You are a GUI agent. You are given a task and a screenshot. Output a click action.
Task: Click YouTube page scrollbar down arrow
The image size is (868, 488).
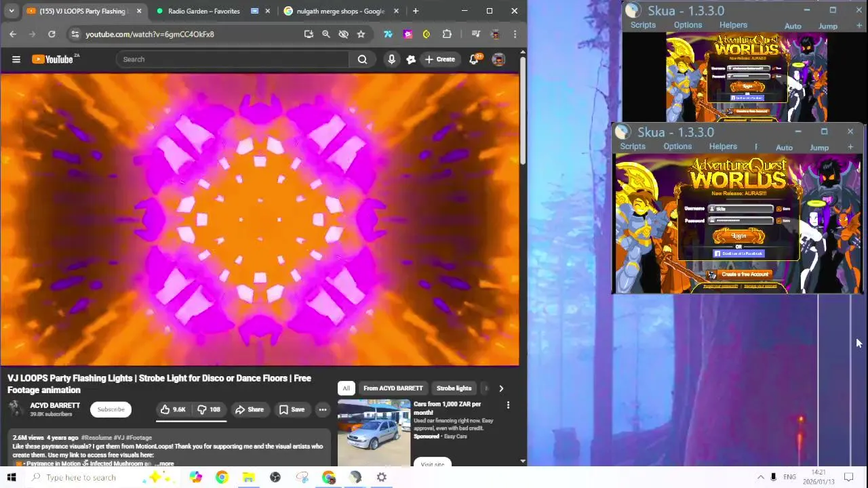(x=522, y=461)
